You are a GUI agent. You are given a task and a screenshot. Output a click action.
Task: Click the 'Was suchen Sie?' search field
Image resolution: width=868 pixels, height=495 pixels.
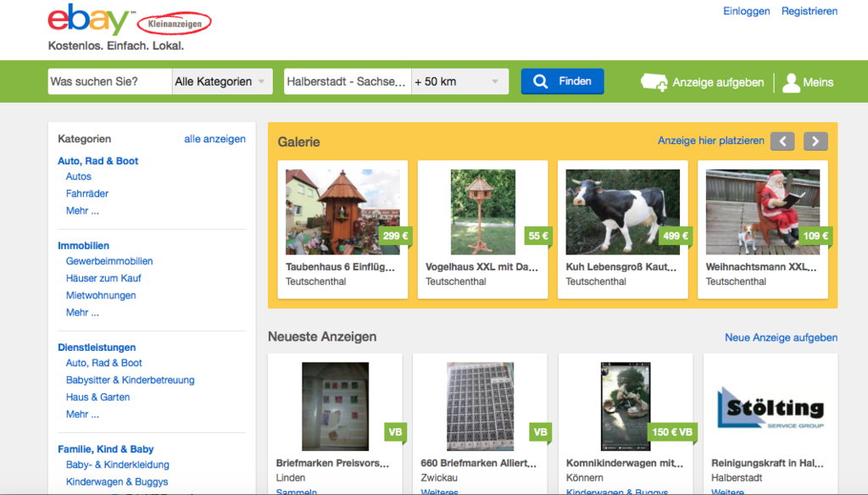(109, 81)
